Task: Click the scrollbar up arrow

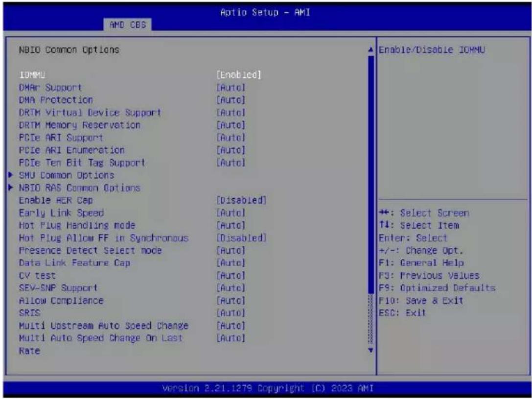Action: [371, 50]
